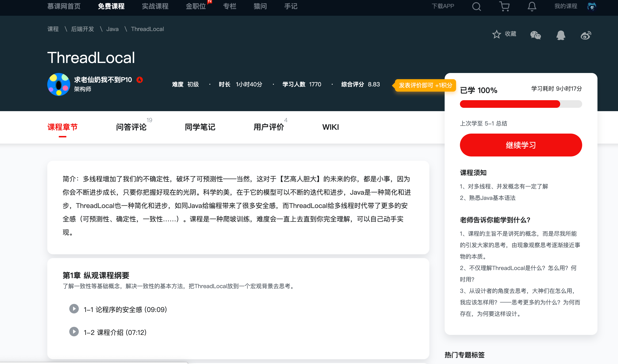Open 手记 in top navigation
Viewport: 618px width, 364px height.
click(291, 6)
